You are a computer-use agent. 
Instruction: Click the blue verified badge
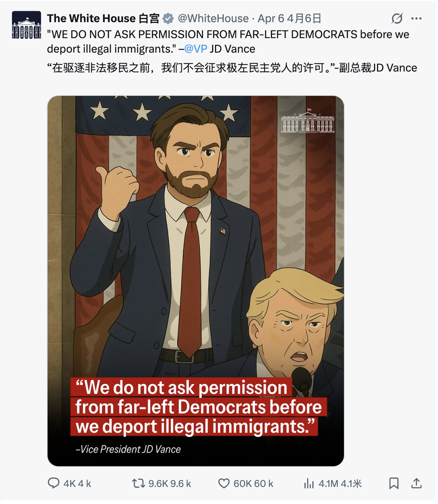click(x=168, y=19)
